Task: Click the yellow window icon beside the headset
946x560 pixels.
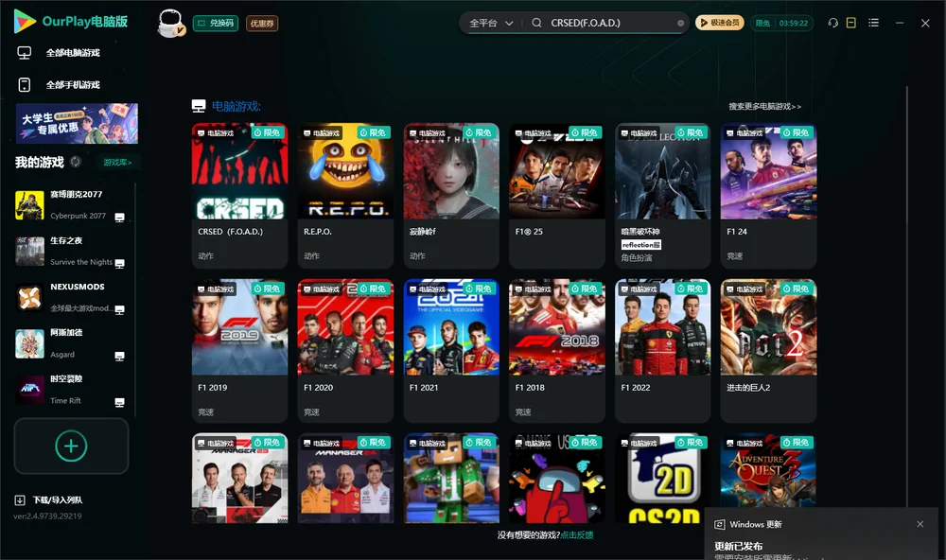Action: point(851,23)
